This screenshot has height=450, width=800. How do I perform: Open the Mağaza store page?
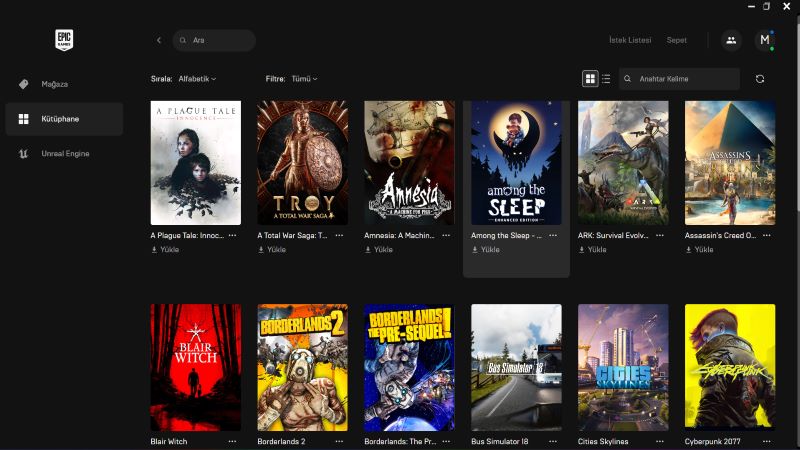[64, 84]
